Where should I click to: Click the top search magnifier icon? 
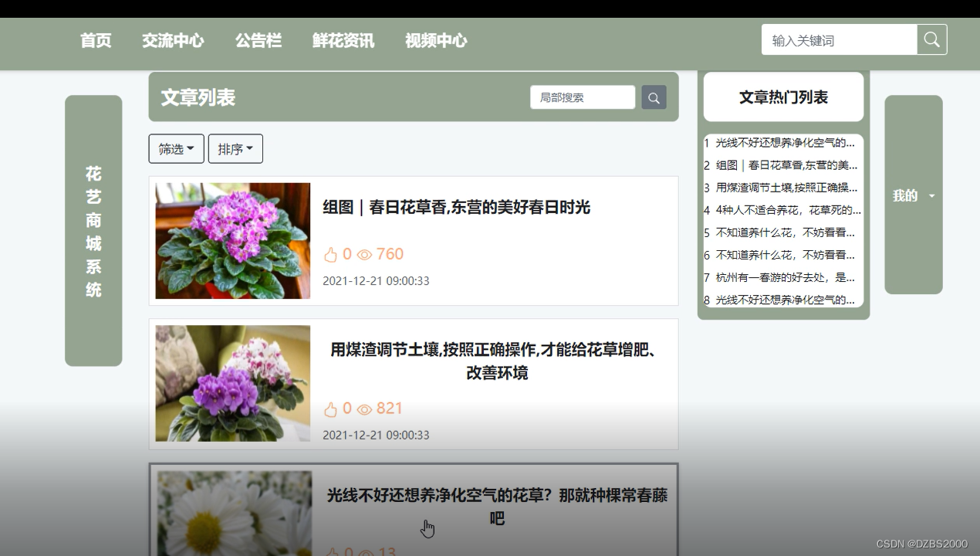[931, 39]
